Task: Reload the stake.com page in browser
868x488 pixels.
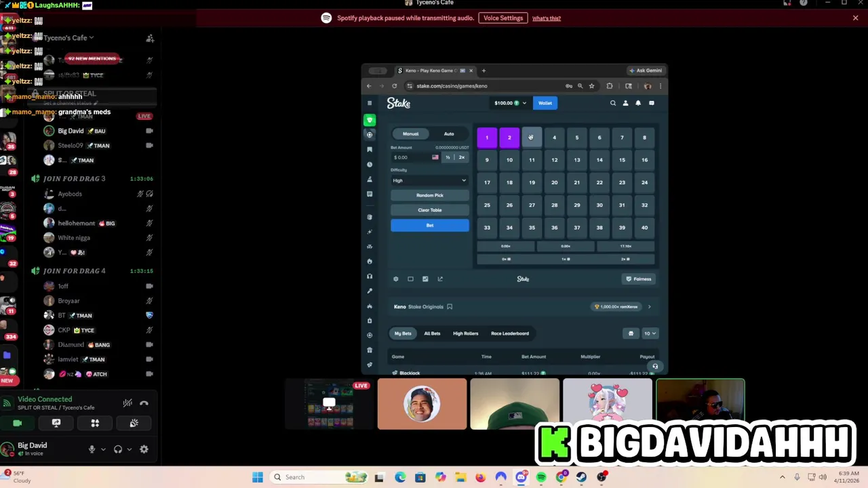Action: [x=394, y=86]
